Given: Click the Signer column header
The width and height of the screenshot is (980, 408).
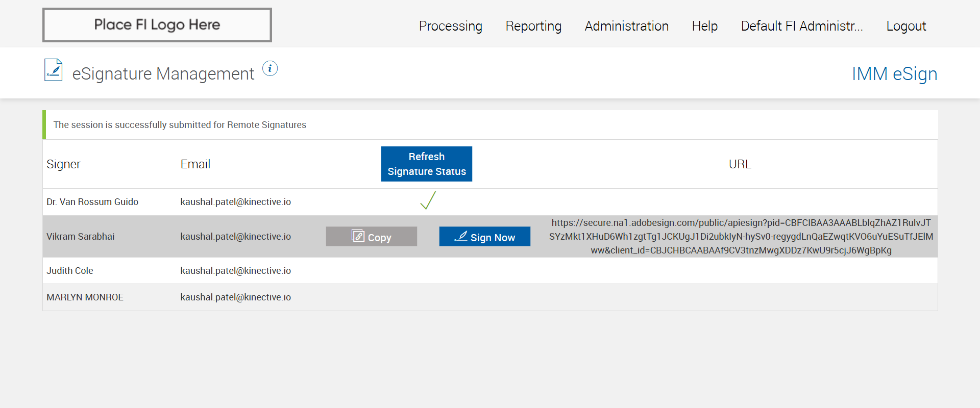Looking at the screenshot, I should [64, 164].
